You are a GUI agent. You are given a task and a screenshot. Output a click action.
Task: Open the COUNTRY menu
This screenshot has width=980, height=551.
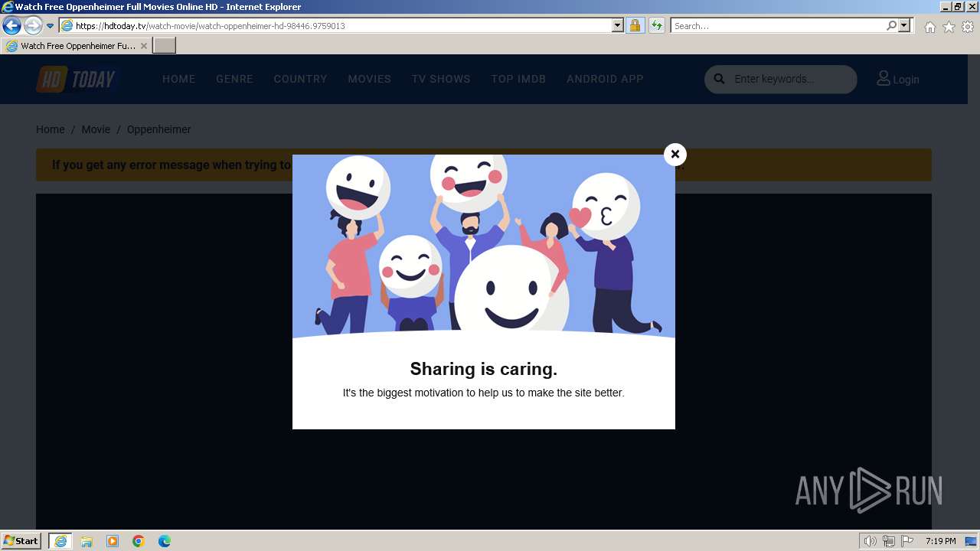(x=300, y=79)
